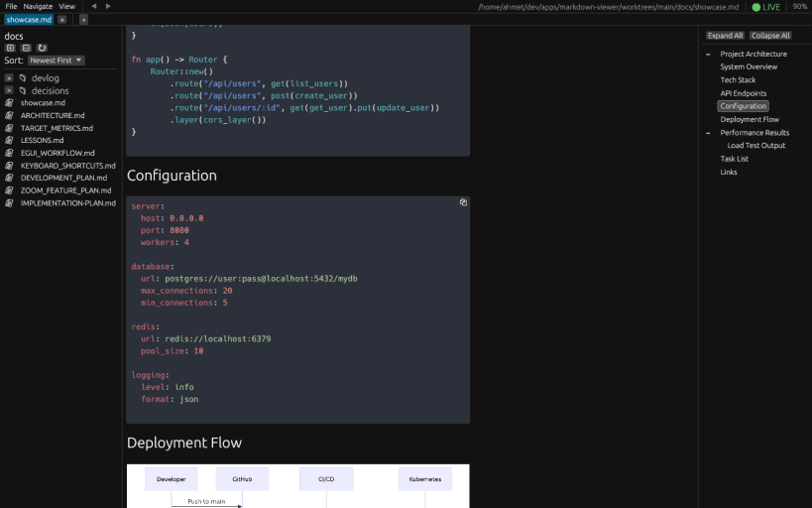Click the decisions folder icon
The width and height of the screenshot is (812, 508).
(x=23, y=90)
